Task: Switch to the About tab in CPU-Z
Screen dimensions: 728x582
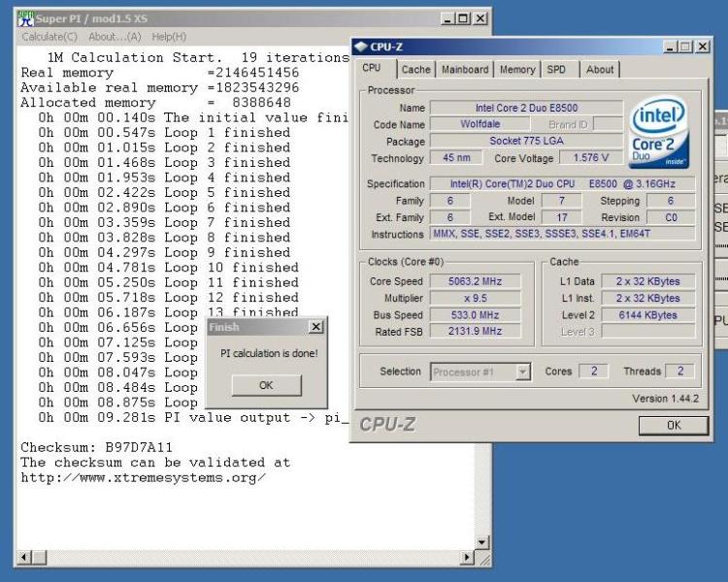Action: click(600, 70)
